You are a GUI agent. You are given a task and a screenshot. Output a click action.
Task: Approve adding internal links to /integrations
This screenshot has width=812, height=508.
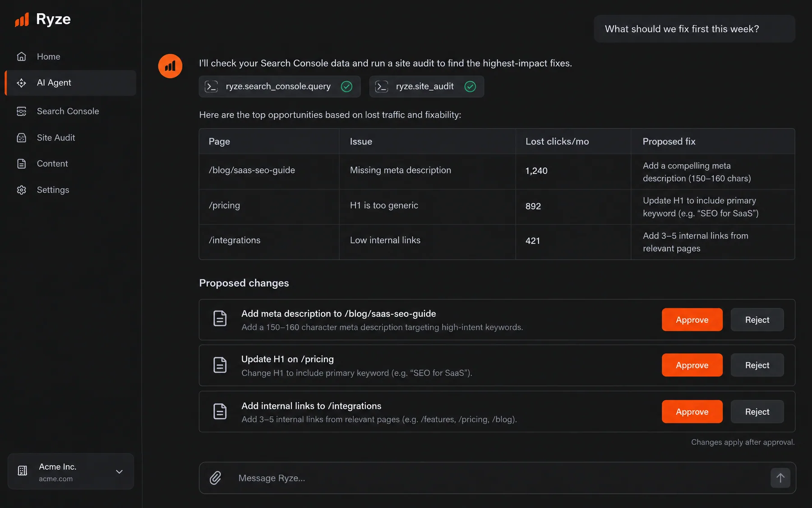click(x=692, y=411)
